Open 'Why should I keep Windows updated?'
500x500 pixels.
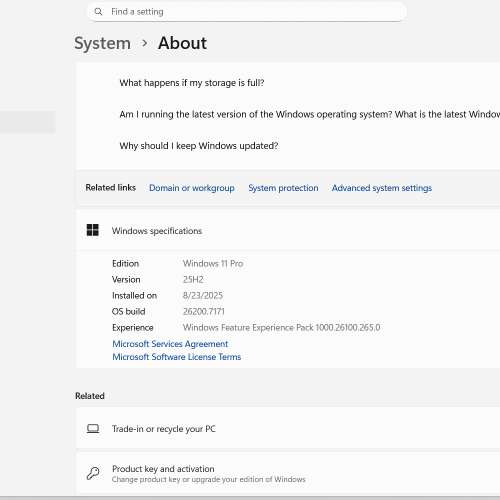pos(199,146)
